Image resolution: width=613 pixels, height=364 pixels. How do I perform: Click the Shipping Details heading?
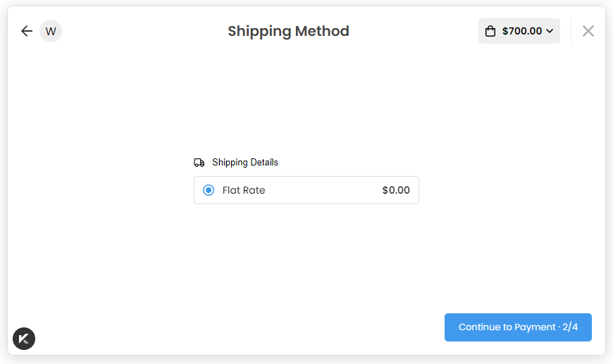click(x=245, y=163)
